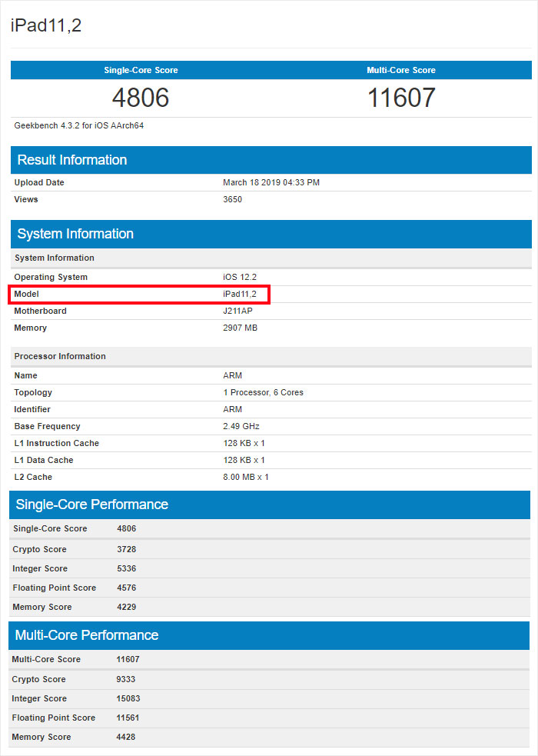538x756 pixels.
Task: Click the L1 Instruction Cache label
Action: click(56, 443)
